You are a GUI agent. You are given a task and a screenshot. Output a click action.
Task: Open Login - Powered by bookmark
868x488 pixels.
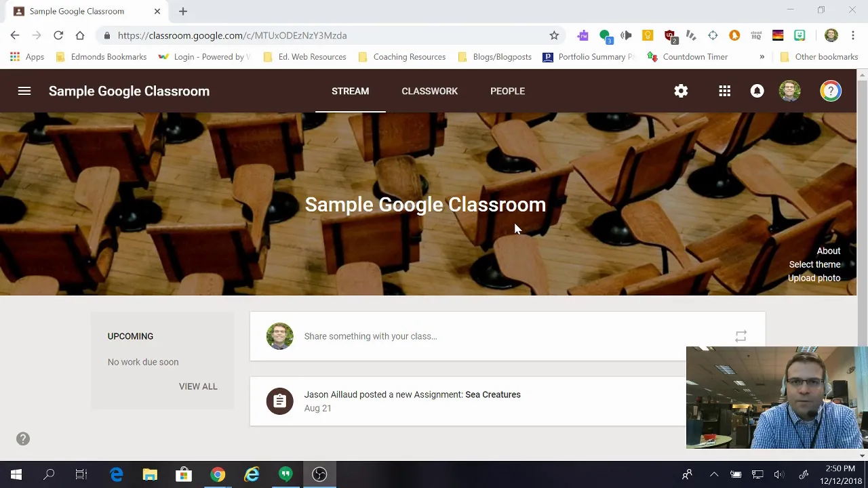203,57
